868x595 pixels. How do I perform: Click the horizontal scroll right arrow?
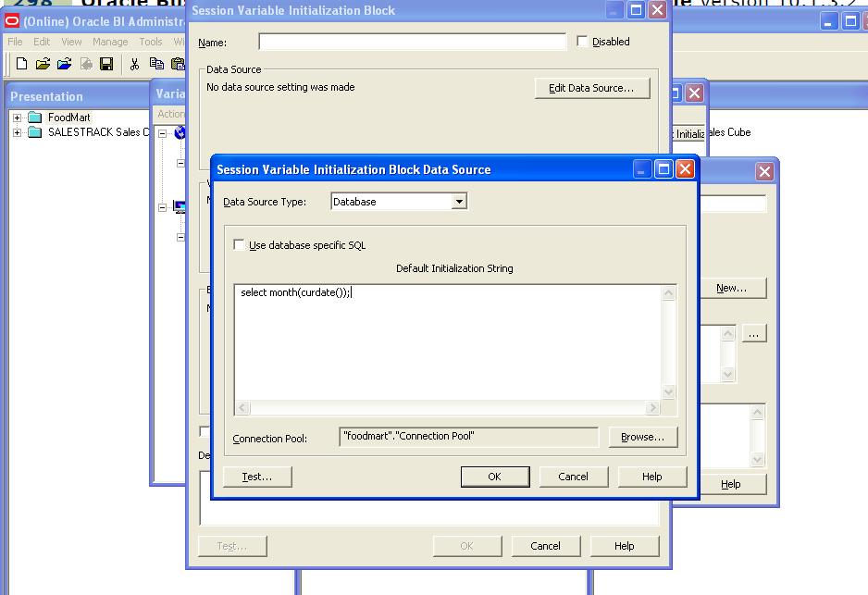point(652,408)
